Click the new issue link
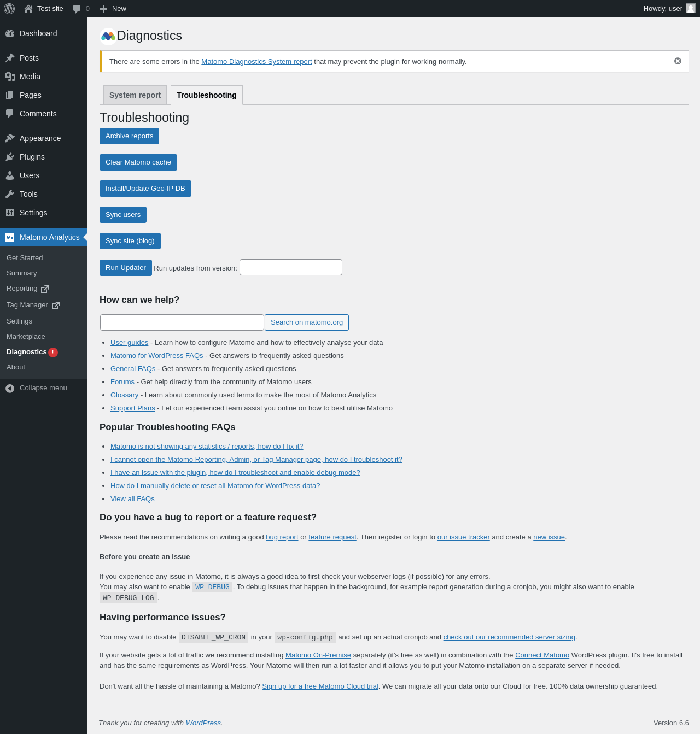The width and height of the screenshot is (700, 734). [549, 537]
